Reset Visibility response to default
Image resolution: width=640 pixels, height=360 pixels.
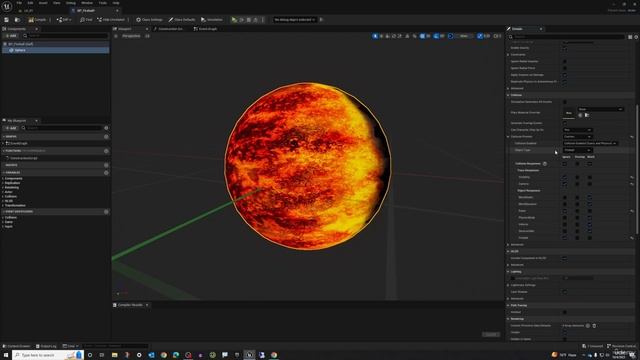[632, 177]
